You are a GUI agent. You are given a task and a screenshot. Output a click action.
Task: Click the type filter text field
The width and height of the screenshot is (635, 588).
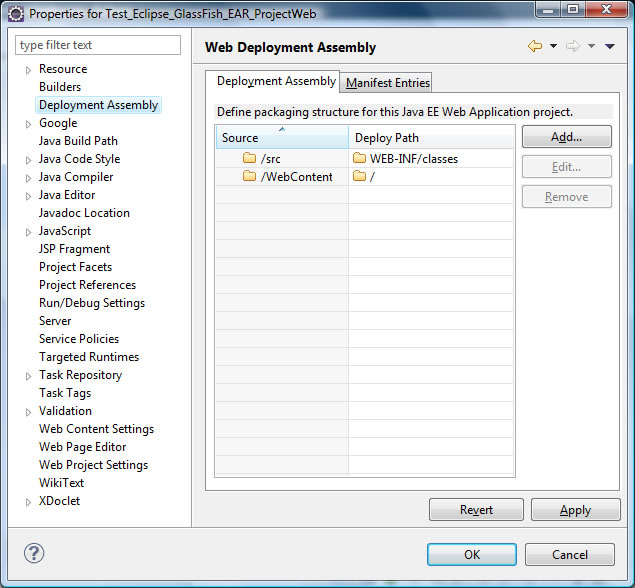[x=98, y=45]
